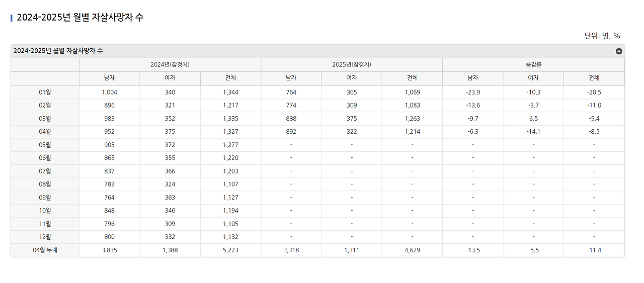Select the 2025년(잠정치) group header
The width and height of the screenshot is (644, 283).
point(352,65)
